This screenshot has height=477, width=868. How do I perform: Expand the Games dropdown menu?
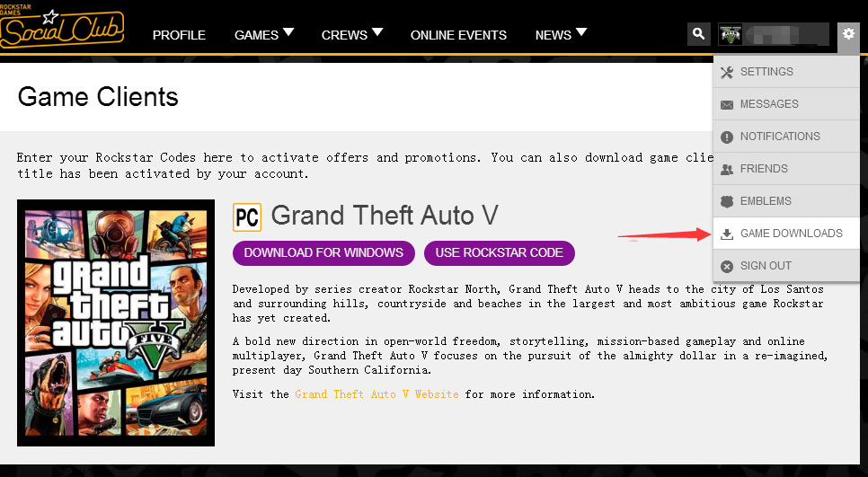point(263,35)
